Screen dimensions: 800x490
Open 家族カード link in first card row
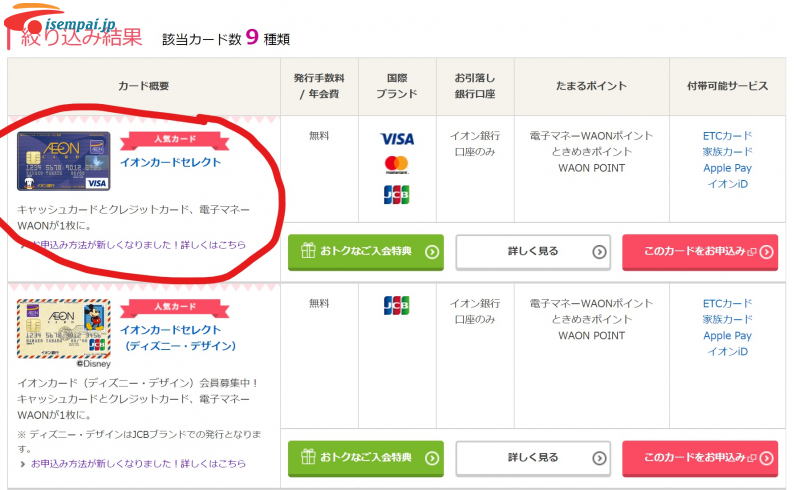pyautogui.click(x=728, y=152)
